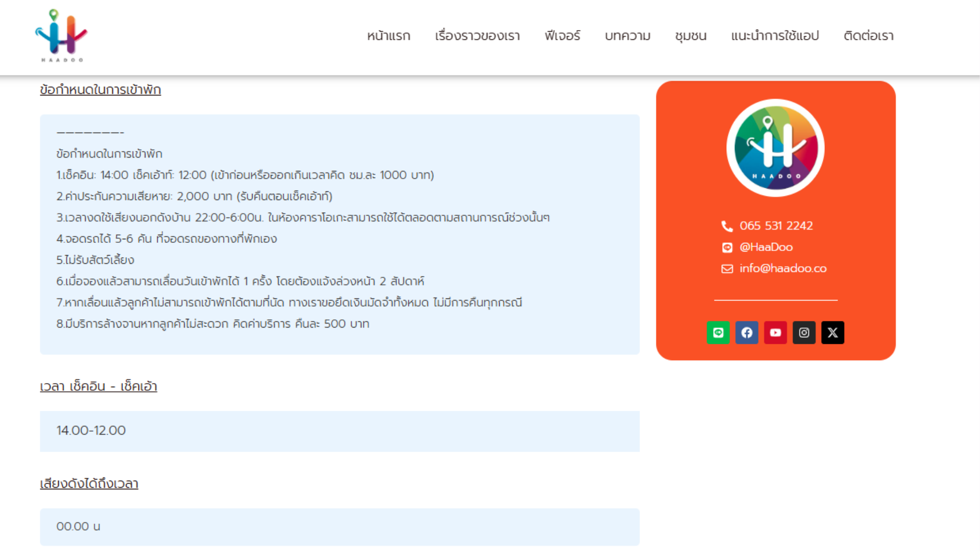This screenshot has height=551, width=980.
Task: Click the LINE chat icon beside @HaaDoo
Action: 727,247
